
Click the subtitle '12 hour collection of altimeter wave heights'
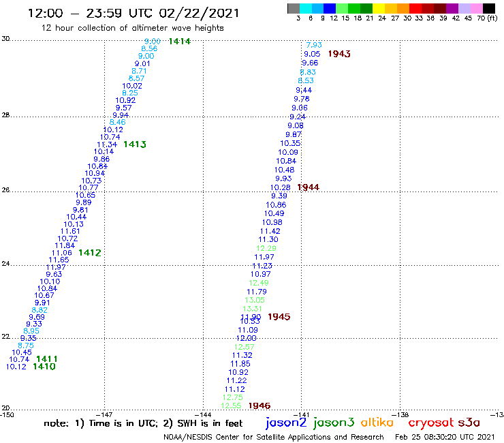coord(132,28)
